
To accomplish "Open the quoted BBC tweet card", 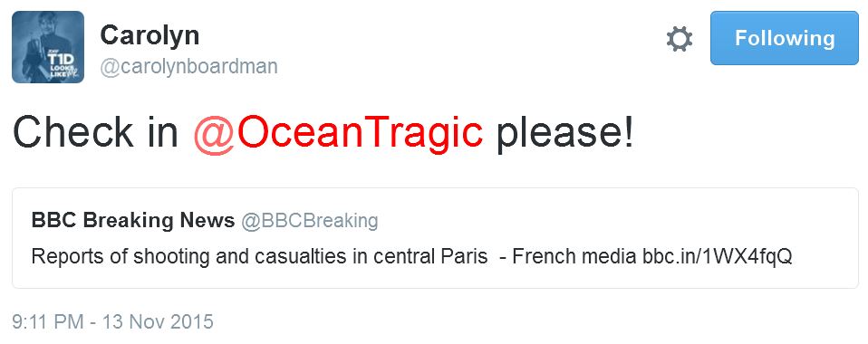I will tap(435, 238).
